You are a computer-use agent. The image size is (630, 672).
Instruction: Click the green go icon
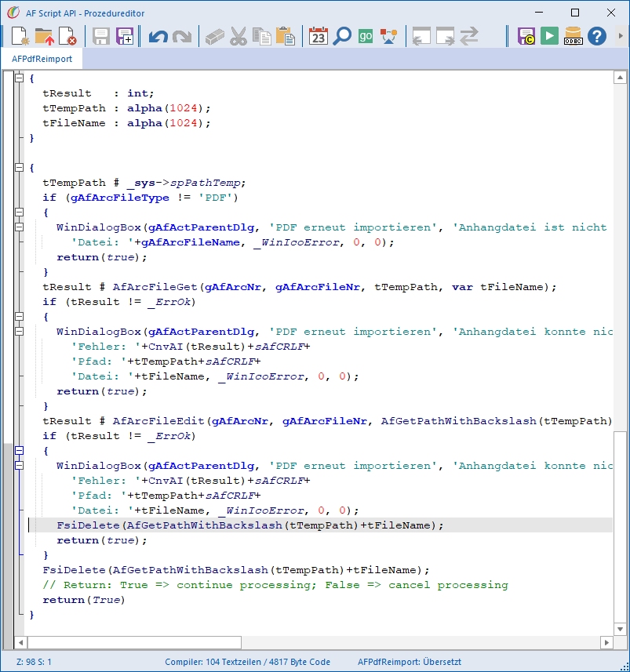coord(366,36)
